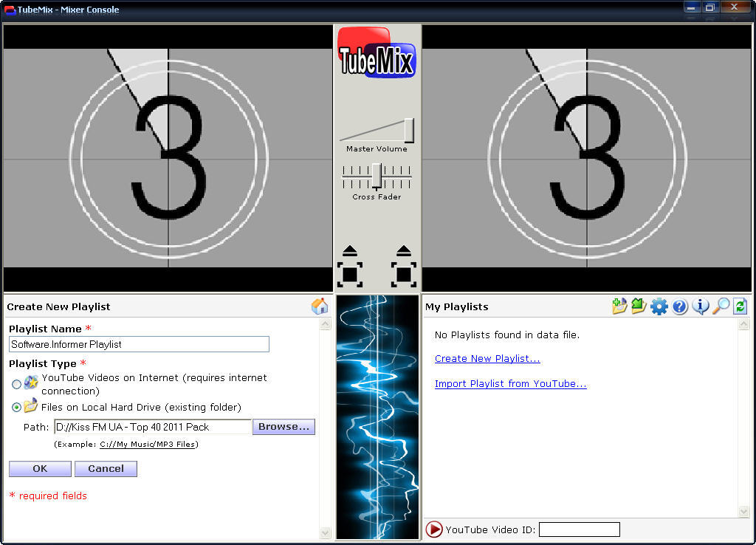Click the import playlist folder icon
This screenshot has height=545, width=756.
tap(639, 306)
